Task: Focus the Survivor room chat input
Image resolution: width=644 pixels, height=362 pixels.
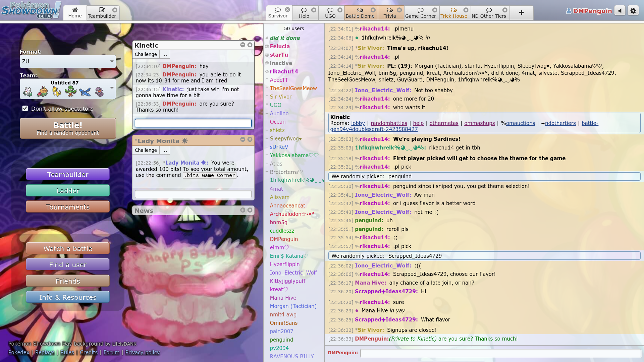Action: tap(500, 353)
